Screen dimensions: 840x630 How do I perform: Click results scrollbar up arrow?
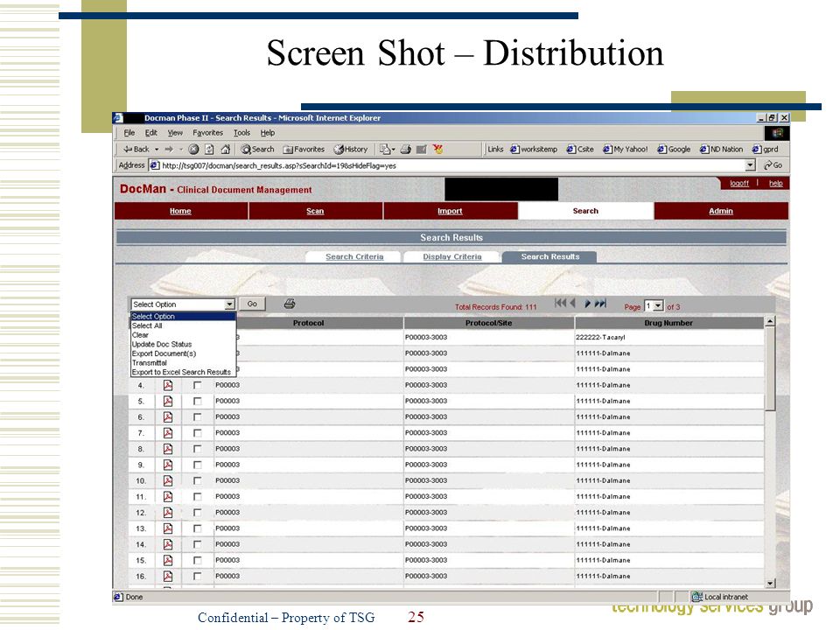(770, 322)
